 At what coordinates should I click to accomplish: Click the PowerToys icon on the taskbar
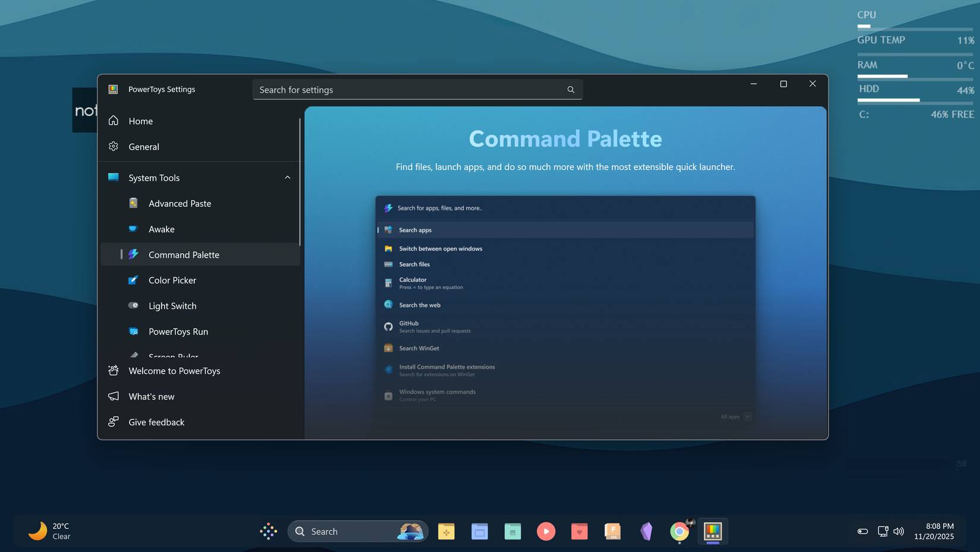[712, 531]
